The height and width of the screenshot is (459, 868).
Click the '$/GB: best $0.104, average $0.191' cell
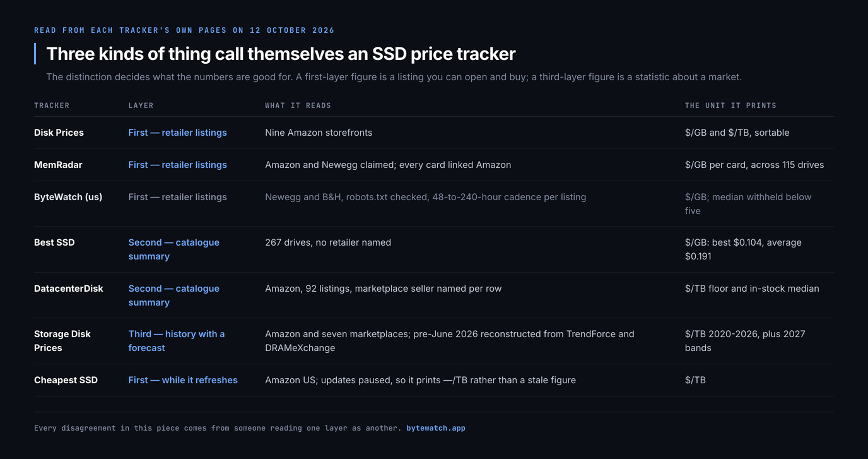pyautogui.click(x=743, y=249)
